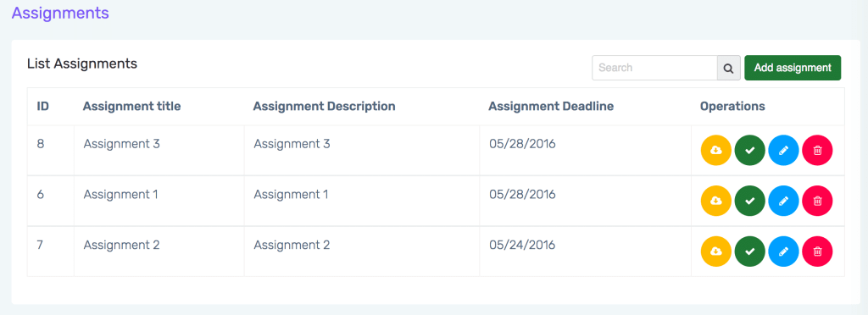
Task: Delete Assignment 3 via the red trash icon
Action: pos(817,151)
